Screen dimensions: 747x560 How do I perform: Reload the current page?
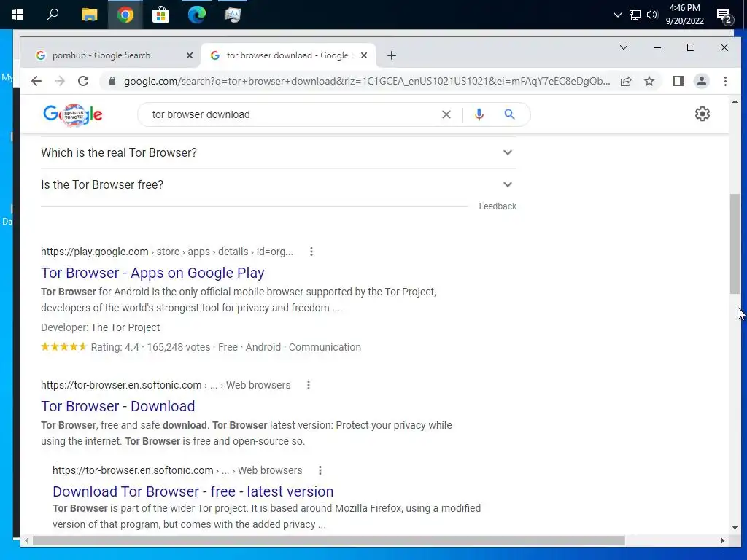pyautogui.click(x=83, y=81)
